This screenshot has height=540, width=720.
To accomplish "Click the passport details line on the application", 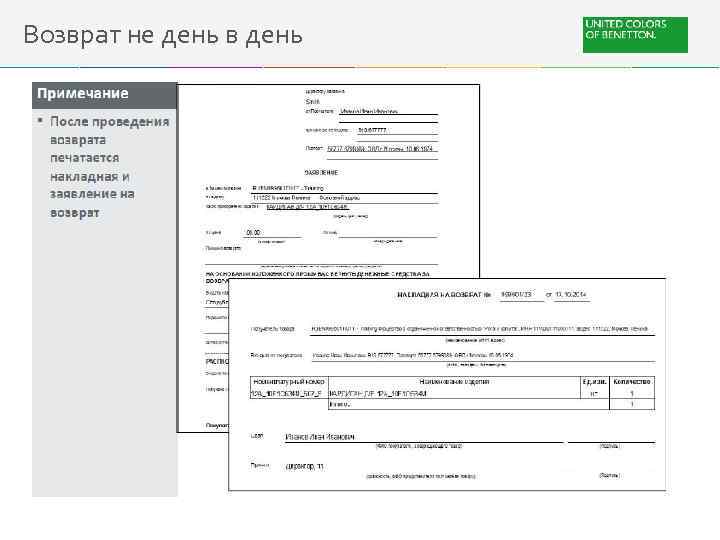I will (380, 149).
